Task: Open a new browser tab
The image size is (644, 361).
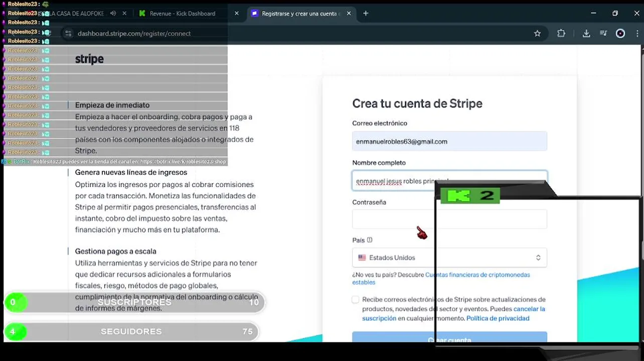Action: (x=366, y=14)
